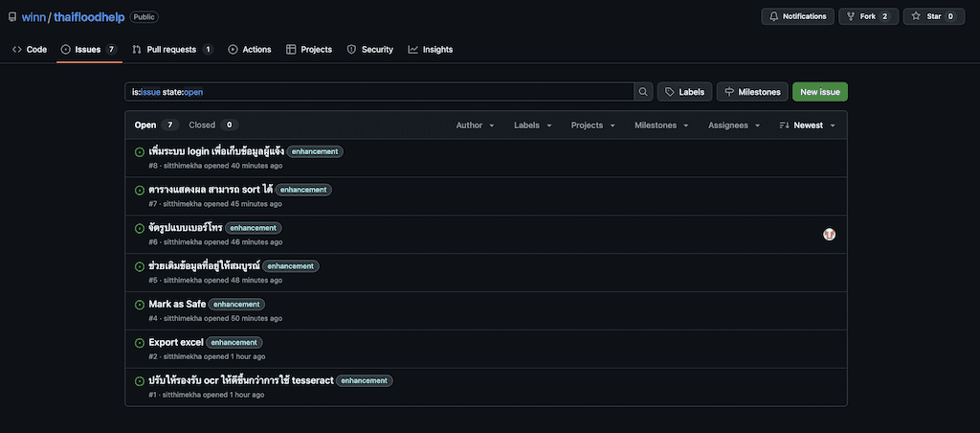The height and width of the screenshot is (433, 980).
Task: Click the open-issue icon beside Export excel
Action: coord(140,343)
